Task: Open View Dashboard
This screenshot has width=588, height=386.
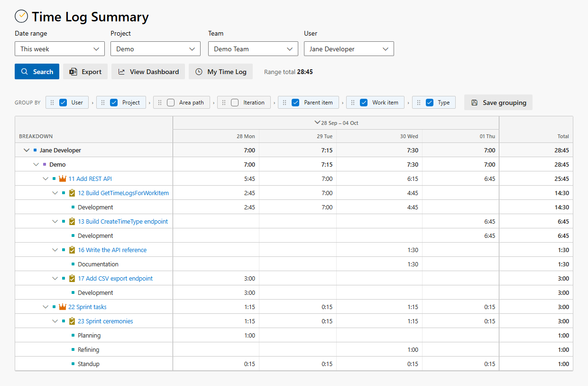Action: (x=148, y=72)
